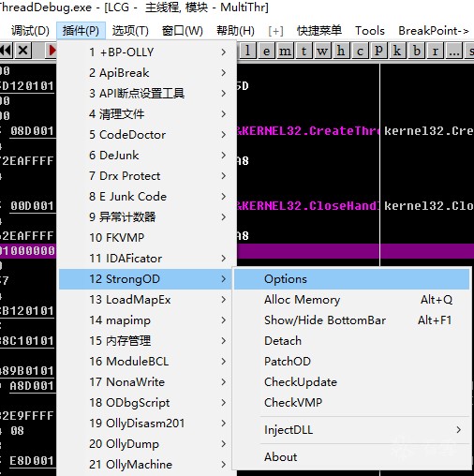Expand the ApiBreak plugin submenu

pyautogui.click(x=145, y=72)
